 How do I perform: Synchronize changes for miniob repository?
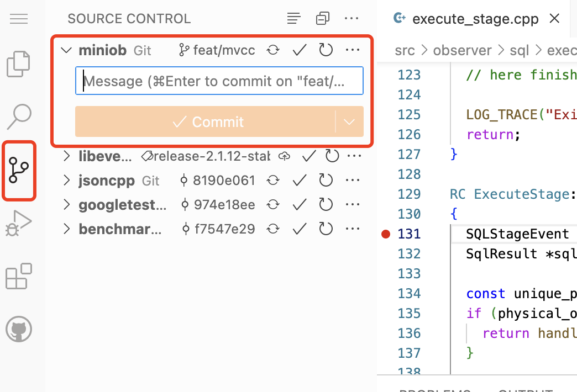click(273, 50)
